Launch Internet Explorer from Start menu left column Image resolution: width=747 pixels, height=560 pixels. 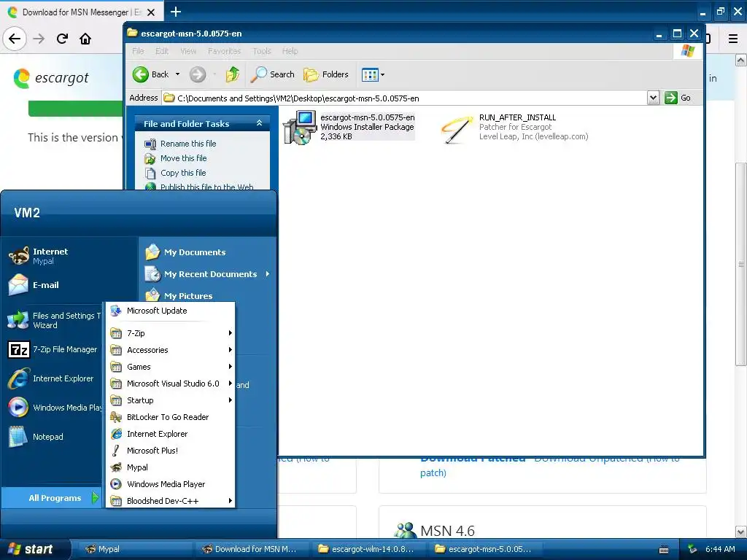pyautogui.click(x=50, y=378)
